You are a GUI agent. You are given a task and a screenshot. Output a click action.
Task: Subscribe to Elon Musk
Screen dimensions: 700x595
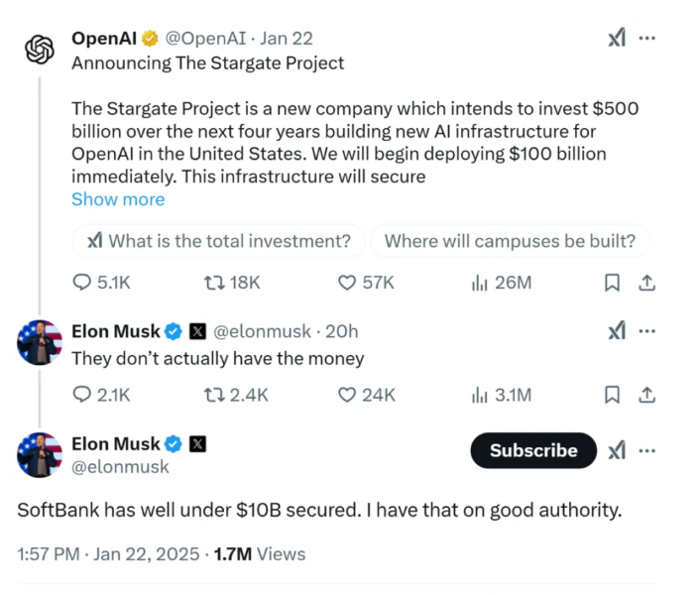click(x=533, y=450)
